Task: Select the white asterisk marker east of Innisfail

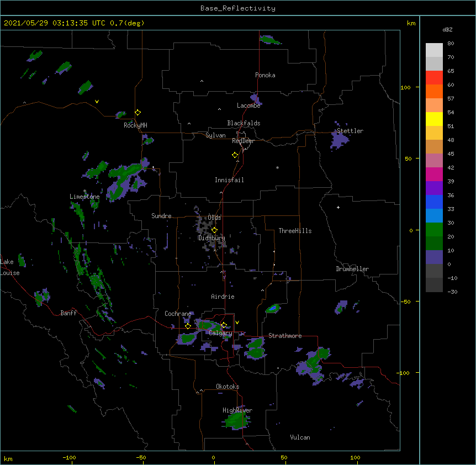Action: coord(277,167)
